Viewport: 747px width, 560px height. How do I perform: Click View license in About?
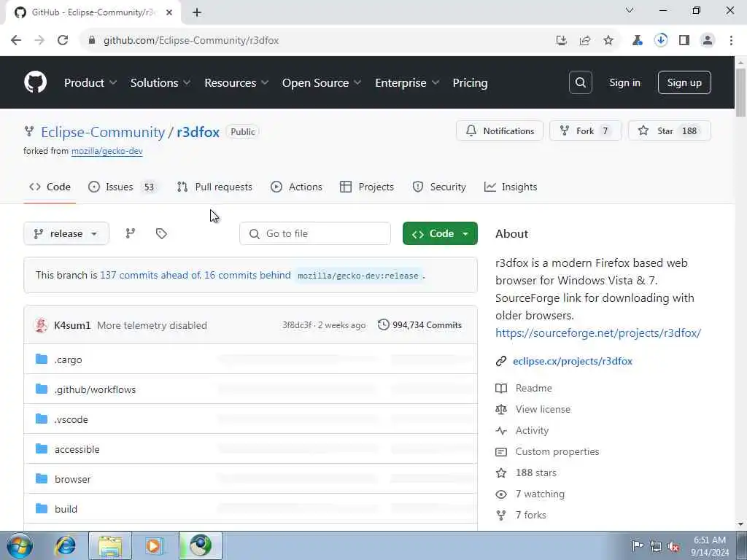point(543,409)
